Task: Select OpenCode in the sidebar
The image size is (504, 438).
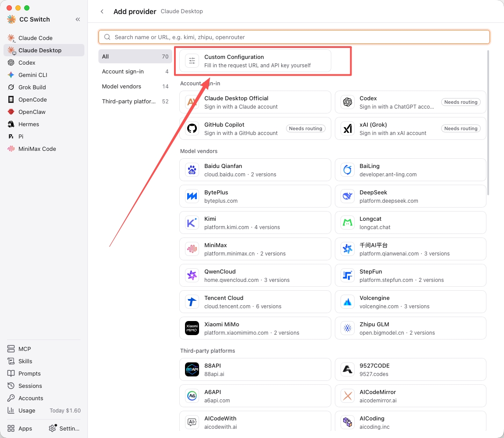Action: tap(44, 99)
